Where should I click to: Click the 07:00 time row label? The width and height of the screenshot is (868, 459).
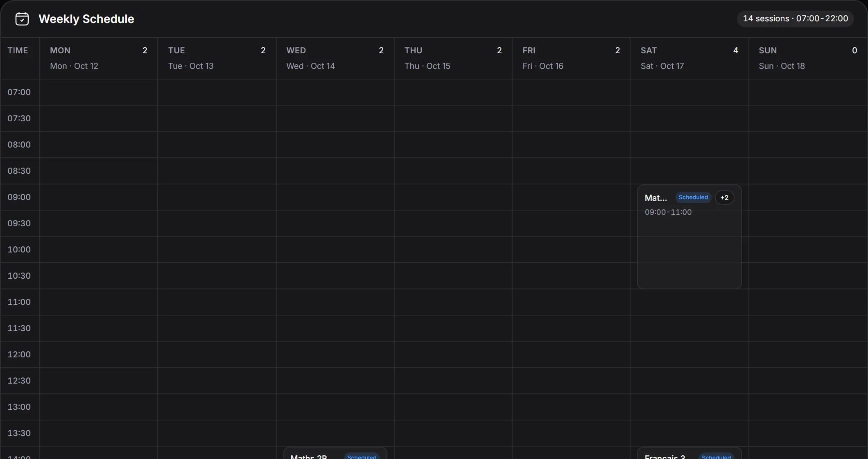pyautogui.click(x=19, y=92)
